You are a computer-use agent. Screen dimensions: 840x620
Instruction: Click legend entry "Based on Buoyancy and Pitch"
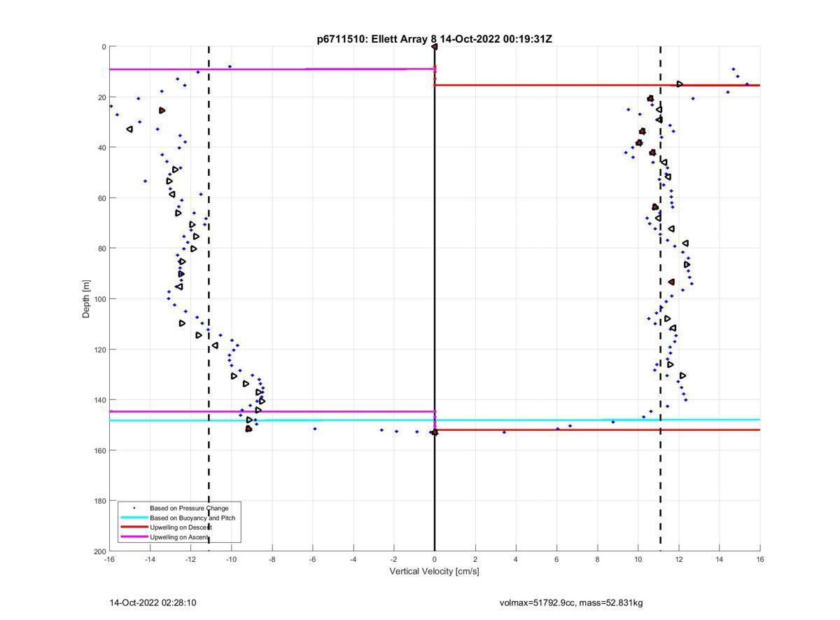[x=192, y=518]
